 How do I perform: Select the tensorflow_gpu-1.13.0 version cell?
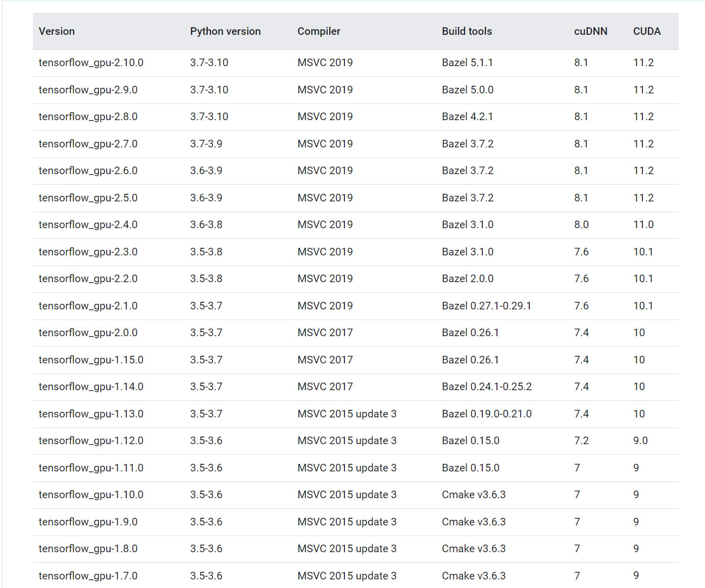click(91, 414)
